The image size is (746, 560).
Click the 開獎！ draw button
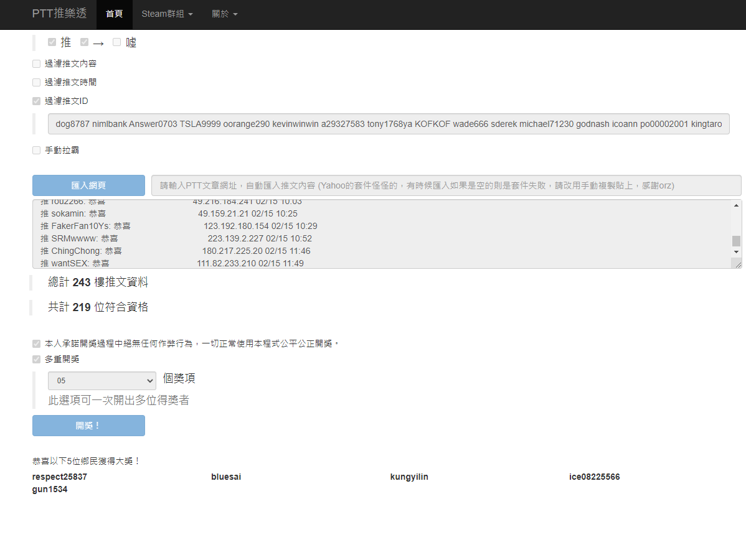click(88, 426)
